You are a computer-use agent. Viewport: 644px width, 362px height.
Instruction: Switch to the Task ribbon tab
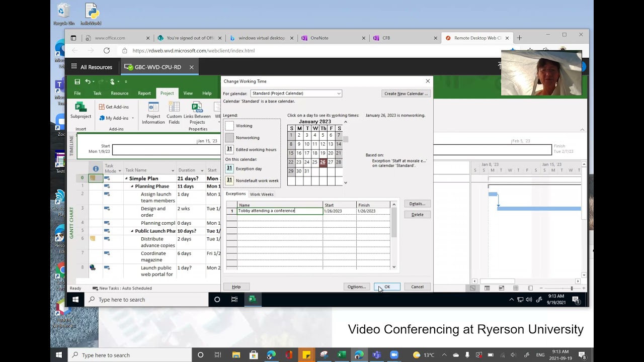coord(97,93)
